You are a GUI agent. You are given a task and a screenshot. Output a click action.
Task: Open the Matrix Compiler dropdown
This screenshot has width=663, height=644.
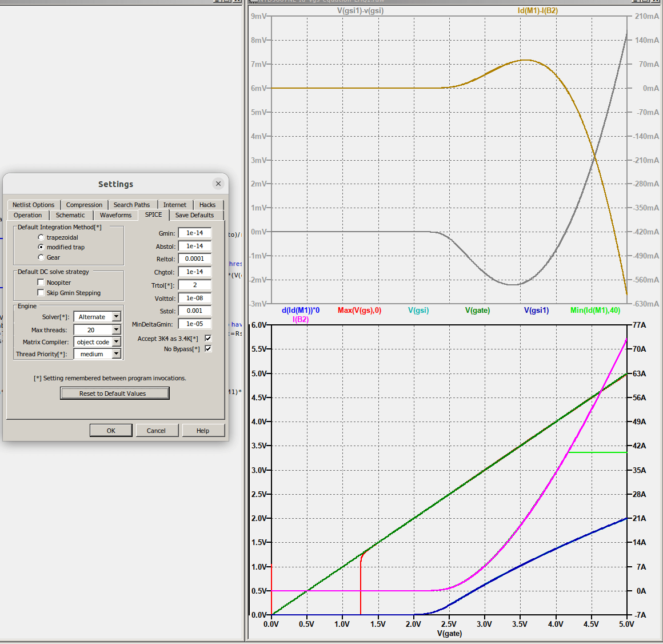pos(117,342)
